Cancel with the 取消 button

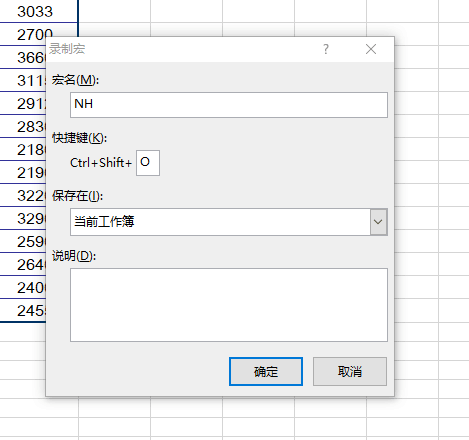tap(350, 371)
